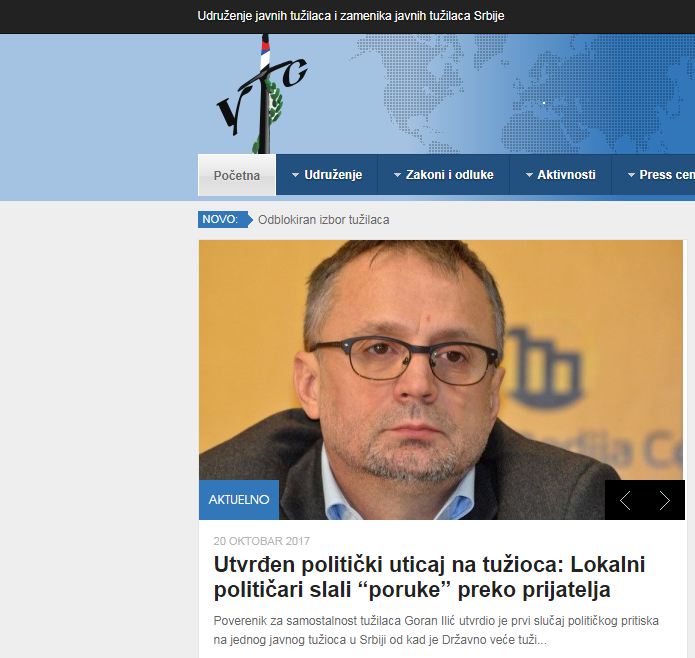Screen dimensions: 695x658
Task: Click the Udruženje dropdown arrow icon
Action: [295, 175]
